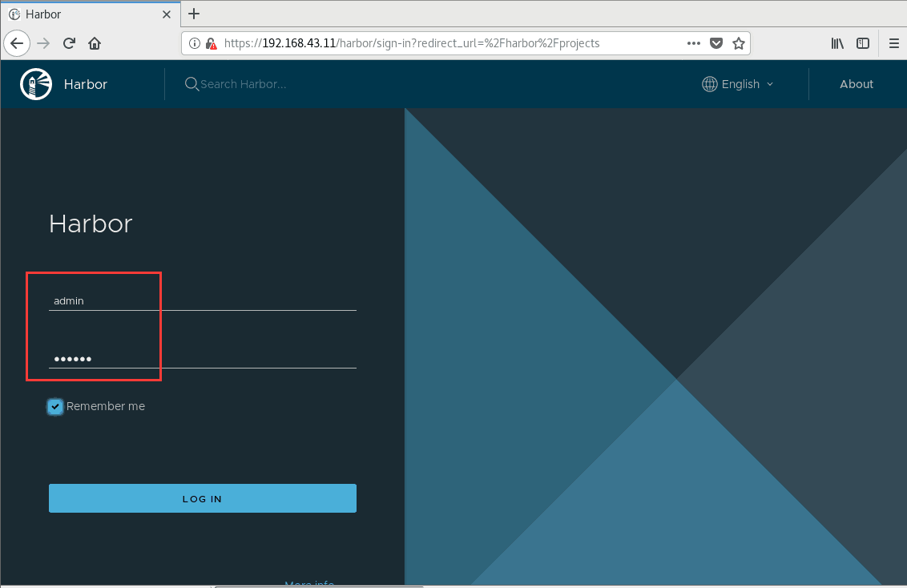Go to the browser Home page
Viewport: 907px width, 588px height.
click(x=95, y=43)
